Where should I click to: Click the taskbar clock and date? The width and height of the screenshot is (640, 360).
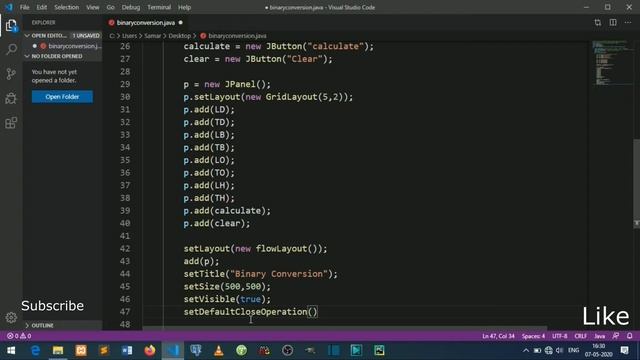pyautogui.click(x=599, y=350)
